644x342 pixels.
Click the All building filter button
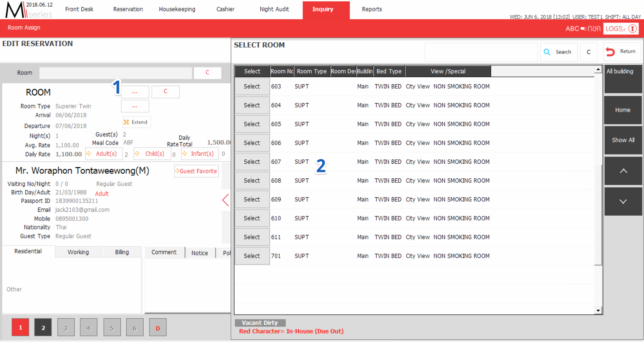pos(623,79)
